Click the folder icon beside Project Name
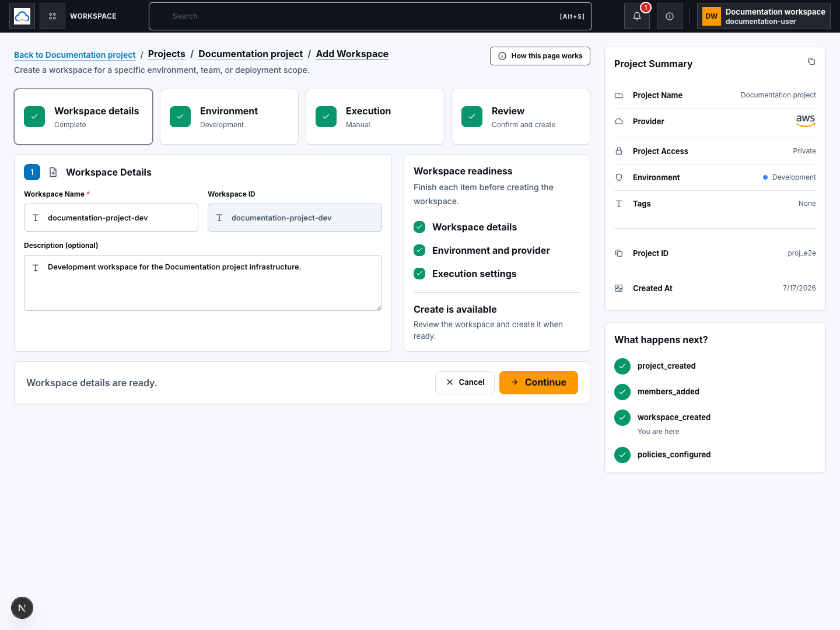Screen dimensions: 840x630 [x=619, y=95]
